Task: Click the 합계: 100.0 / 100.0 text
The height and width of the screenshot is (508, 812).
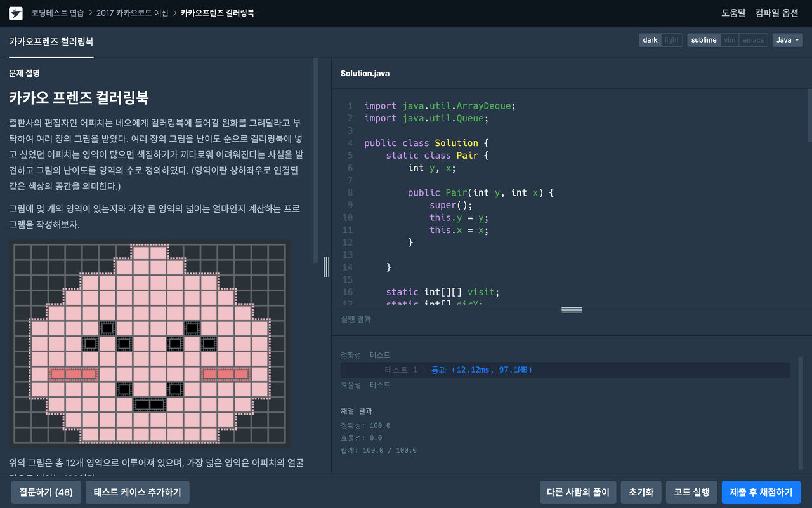Action: [x=379, y=450]
